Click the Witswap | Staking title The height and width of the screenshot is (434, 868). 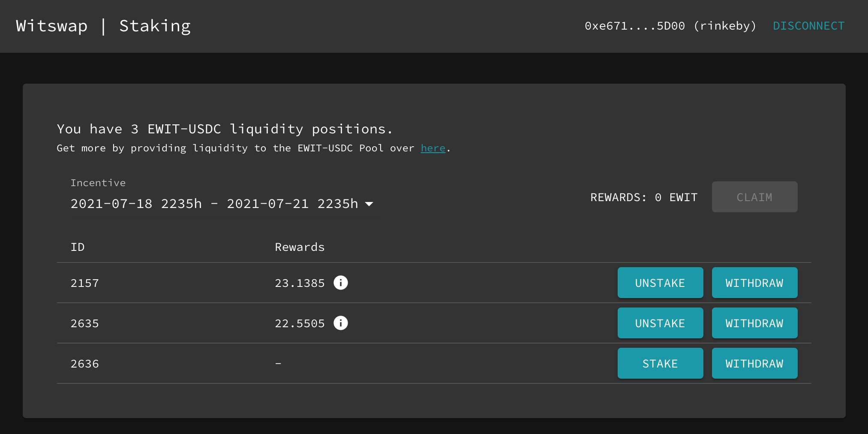point(103,26)
